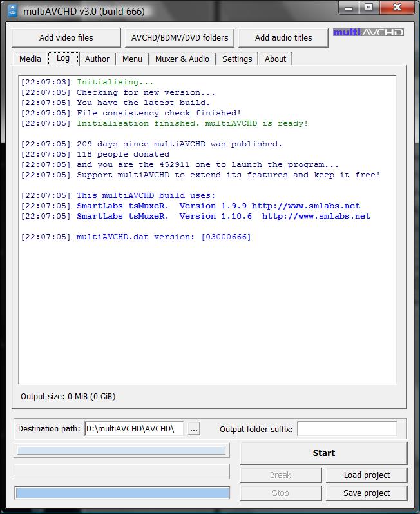420x514 pixels.
Task: Go to the Menu tab
Action: pos(132,59)
